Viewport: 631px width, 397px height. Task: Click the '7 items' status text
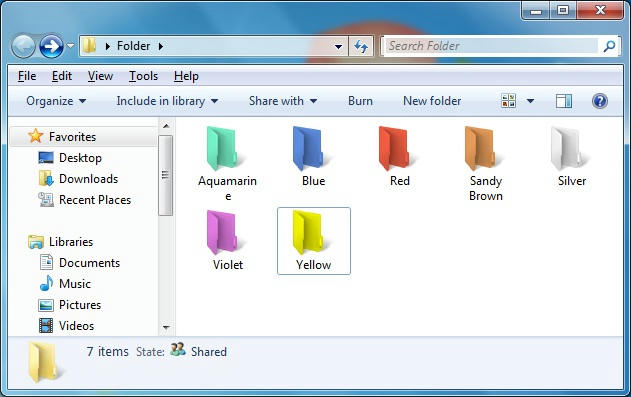(x=107, y=352)
